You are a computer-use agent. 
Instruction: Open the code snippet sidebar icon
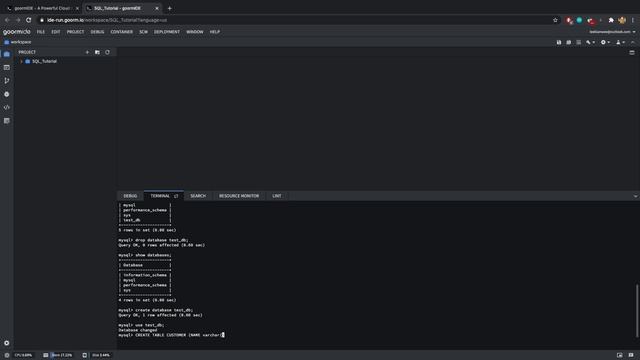pos(7,107)
